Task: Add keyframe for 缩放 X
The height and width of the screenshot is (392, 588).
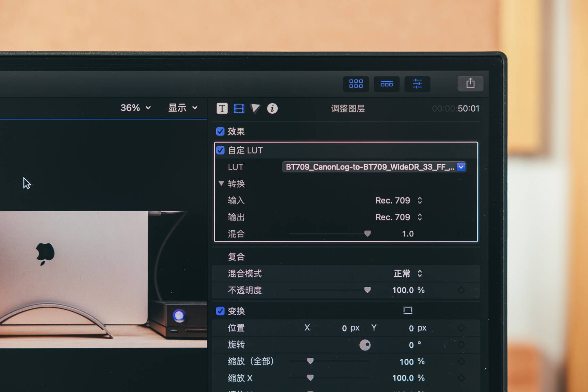Action: pyautogui.click(x=461, y=378)
